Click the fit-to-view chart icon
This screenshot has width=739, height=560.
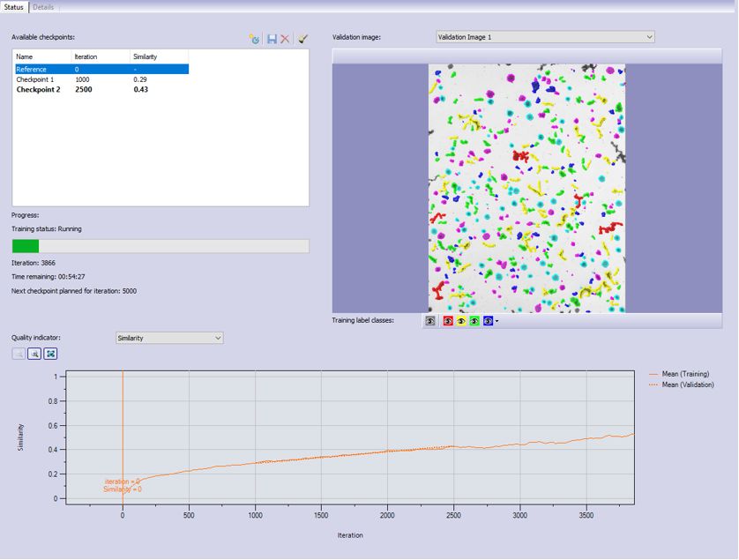[x=50, y=354]
